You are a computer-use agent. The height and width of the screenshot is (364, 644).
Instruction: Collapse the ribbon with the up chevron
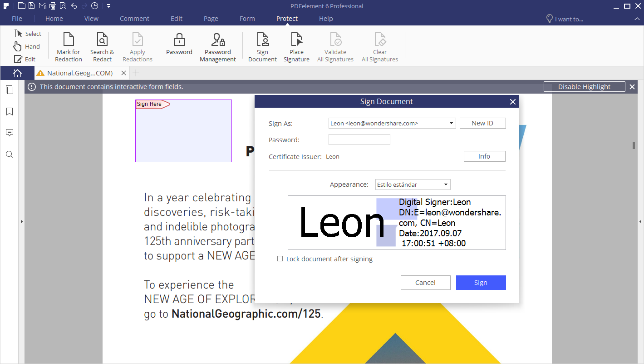click(x=636, y=19)
